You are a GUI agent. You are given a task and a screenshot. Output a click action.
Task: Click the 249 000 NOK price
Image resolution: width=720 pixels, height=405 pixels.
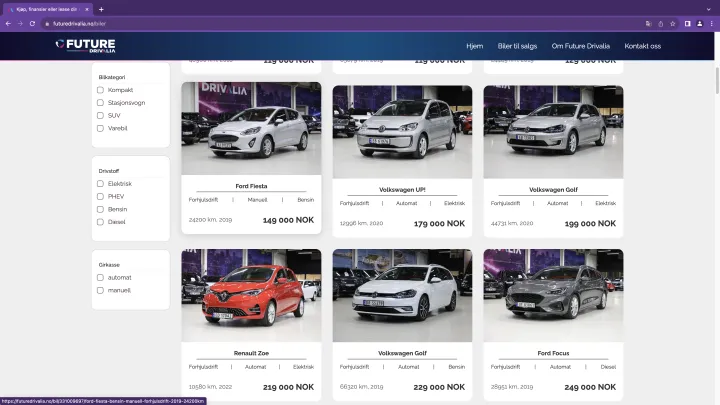tap(590, 387)
